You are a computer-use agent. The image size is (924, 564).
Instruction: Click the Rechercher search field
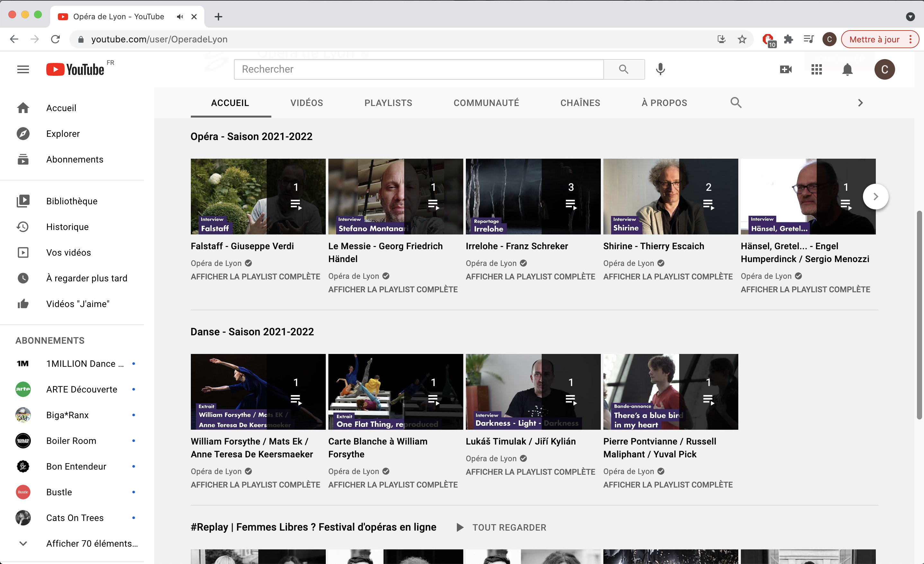(x=419, y=69)
